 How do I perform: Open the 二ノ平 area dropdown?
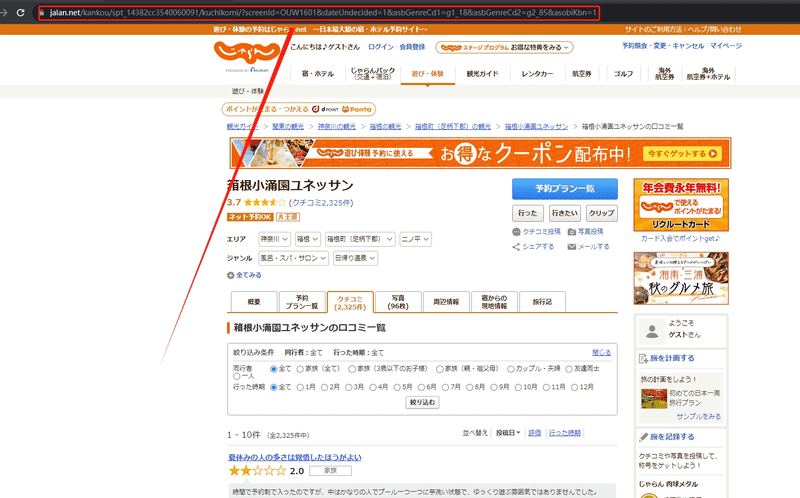[x=415, y=239]
